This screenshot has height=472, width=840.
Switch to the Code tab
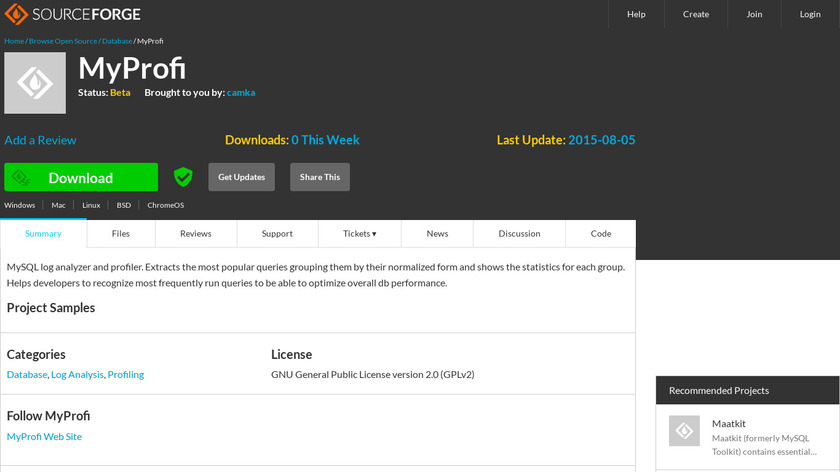(601, 234)
